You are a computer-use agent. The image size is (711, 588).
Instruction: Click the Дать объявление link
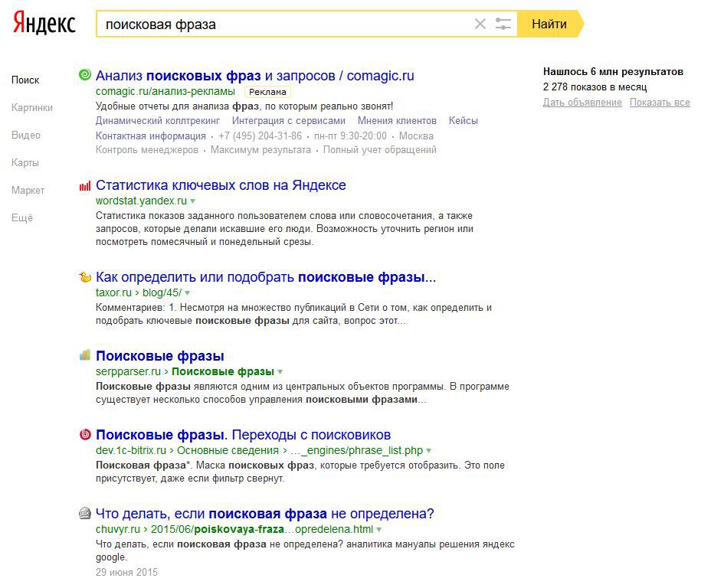click(x=582, y=103)
